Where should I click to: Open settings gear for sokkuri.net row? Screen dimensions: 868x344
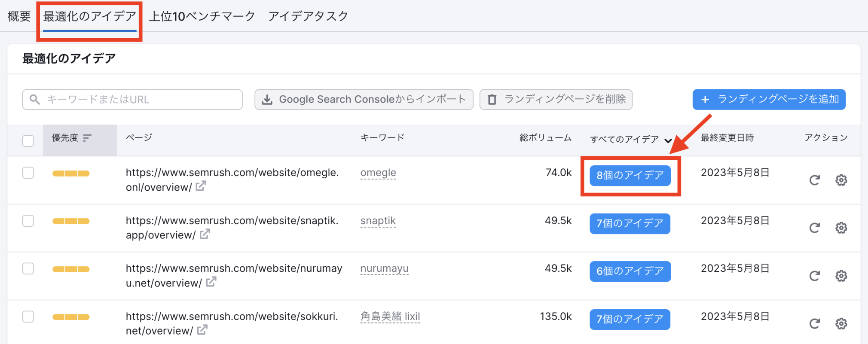coord(841,324)
